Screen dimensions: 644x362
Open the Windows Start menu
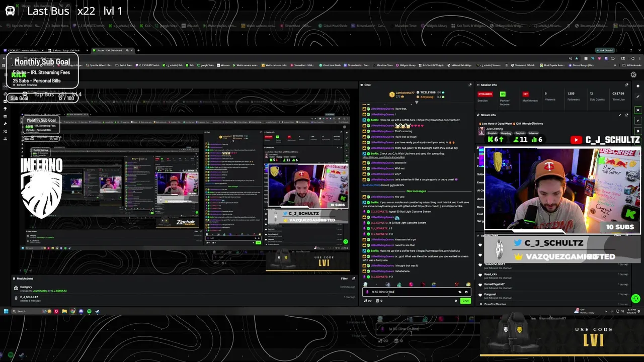click(x=6, y=311)
